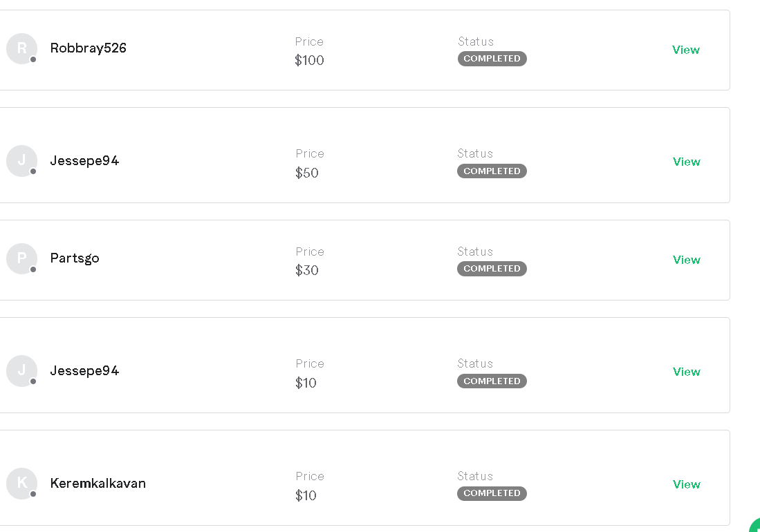The image size is (760, 532).
Task: Click Jessepe94's J avatar on the $10 order
Action: (x=21, y=370)
